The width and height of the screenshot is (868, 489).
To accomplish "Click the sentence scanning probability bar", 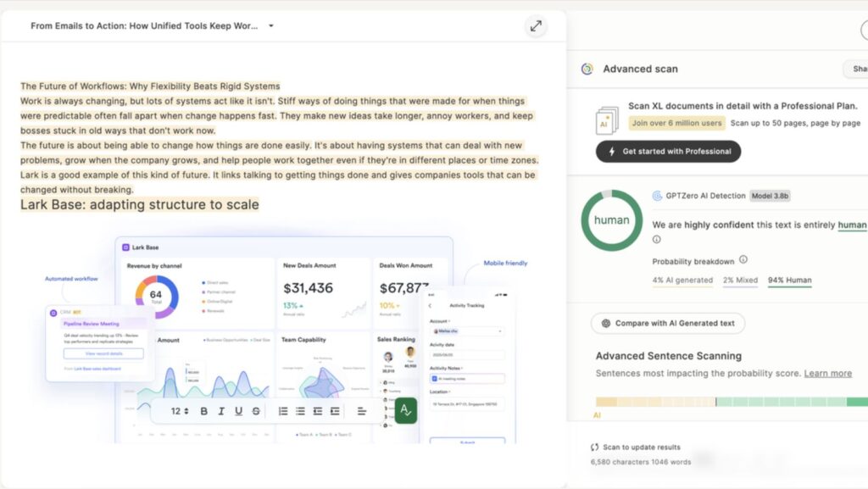I will [732, 403].
